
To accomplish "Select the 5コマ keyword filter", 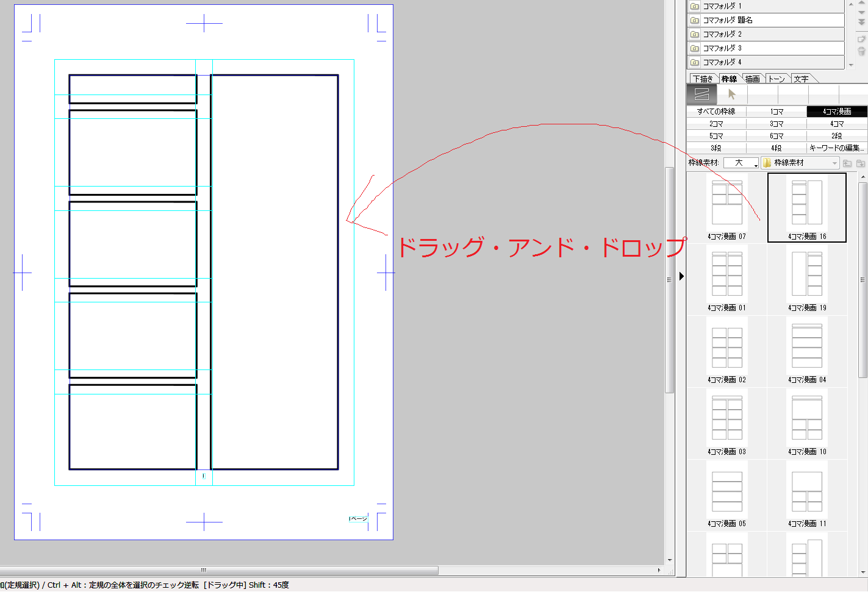I will 716,136.
